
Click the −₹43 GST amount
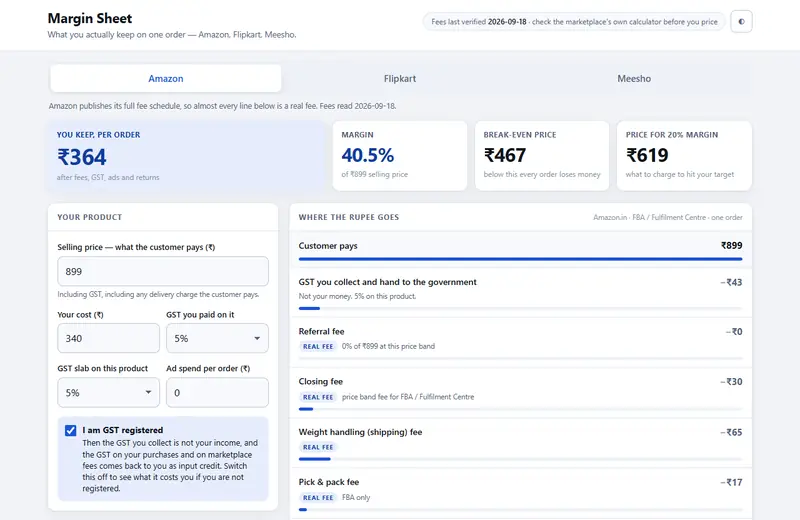click(x=731, y=282)
